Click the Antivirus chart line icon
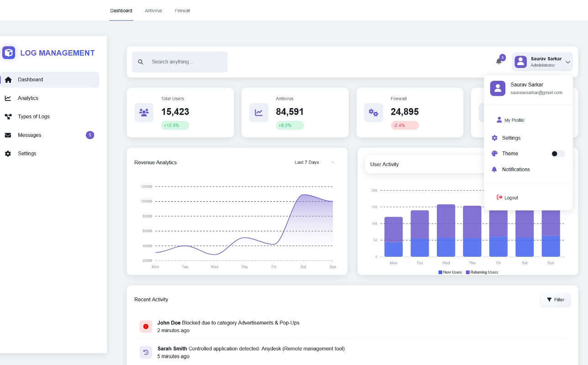588x365 pixels. point(258,112)
